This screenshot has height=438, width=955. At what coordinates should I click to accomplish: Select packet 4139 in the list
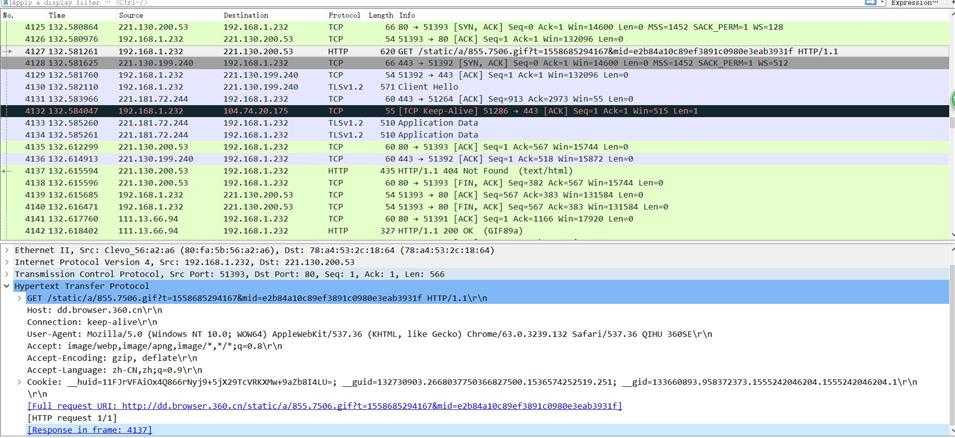[475, 195]
